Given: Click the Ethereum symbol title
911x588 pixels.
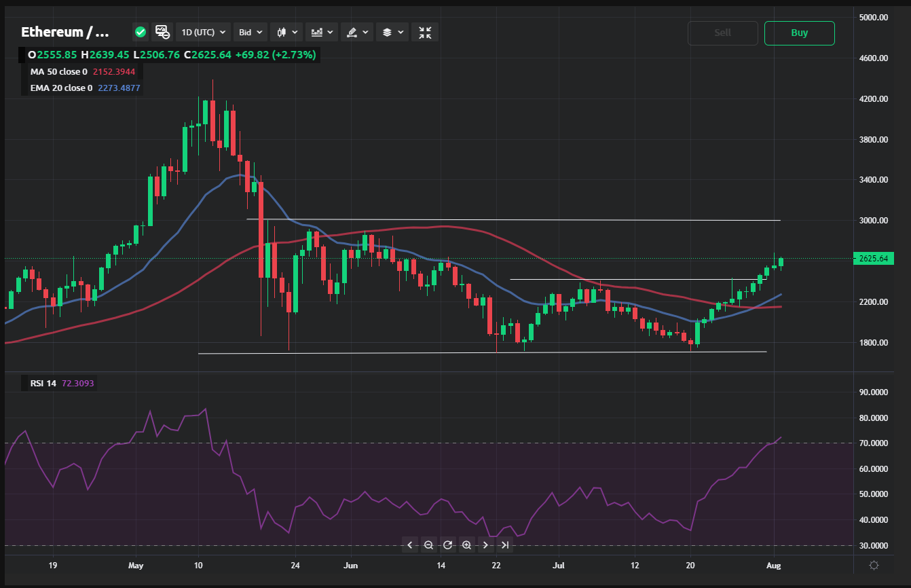Looking at the screenshot, I should click(x=65, y=32).
